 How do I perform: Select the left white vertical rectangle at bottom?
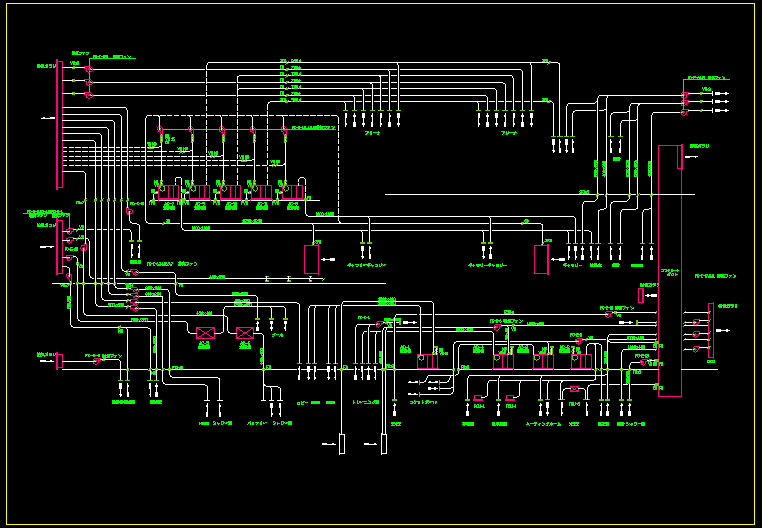click(341, 443)
